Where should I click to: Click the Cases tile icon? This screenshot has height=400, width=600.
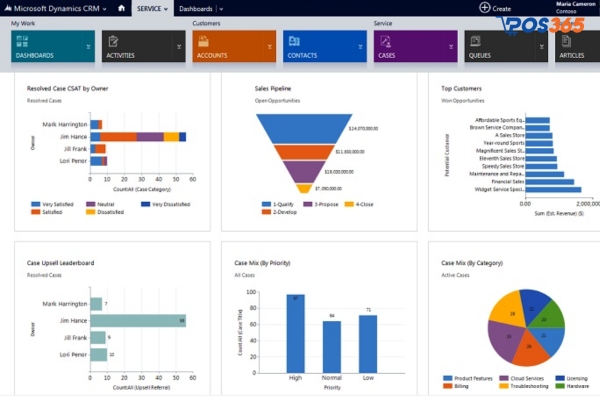pyautogui.click(x=385, y=41)
